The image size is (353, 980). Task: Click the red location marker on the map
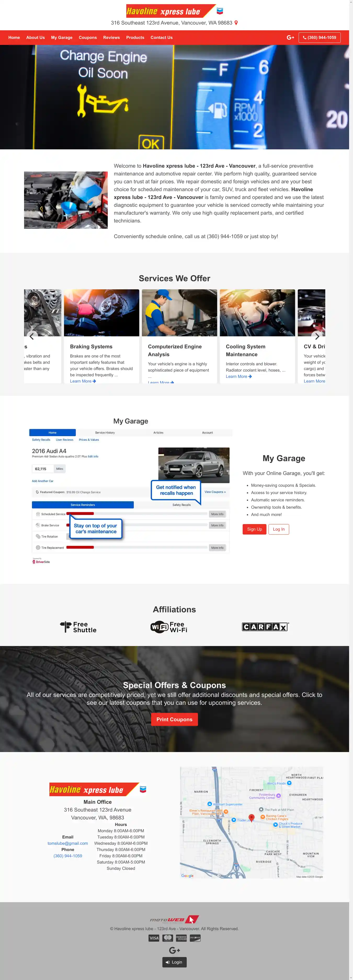pos(251,817)
